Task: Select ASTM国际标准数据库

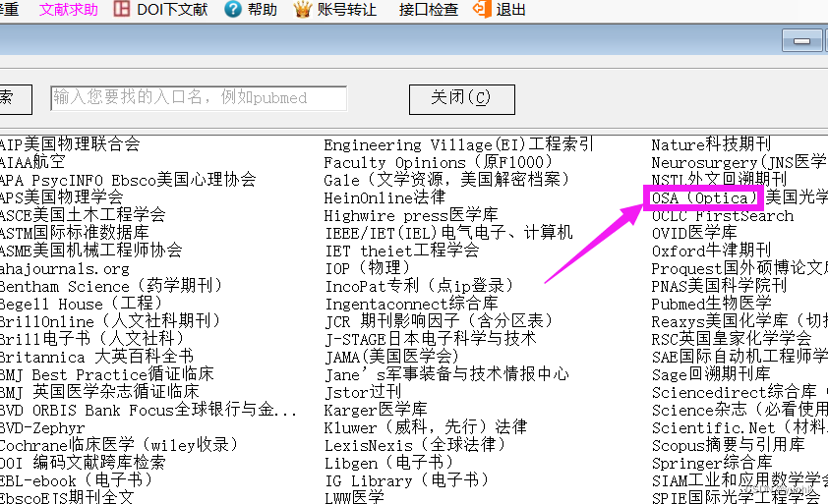Action: [74, 232]
